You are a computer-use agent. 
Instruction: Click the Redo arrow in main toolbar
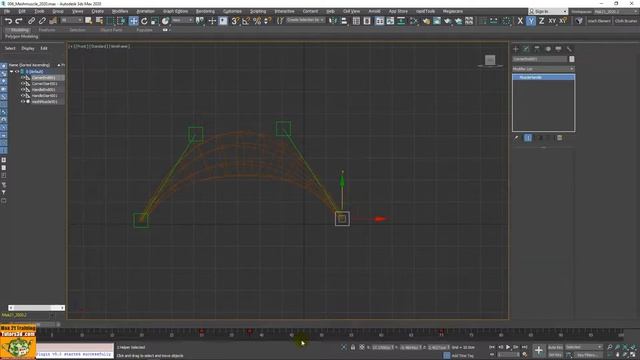point(19,21)
